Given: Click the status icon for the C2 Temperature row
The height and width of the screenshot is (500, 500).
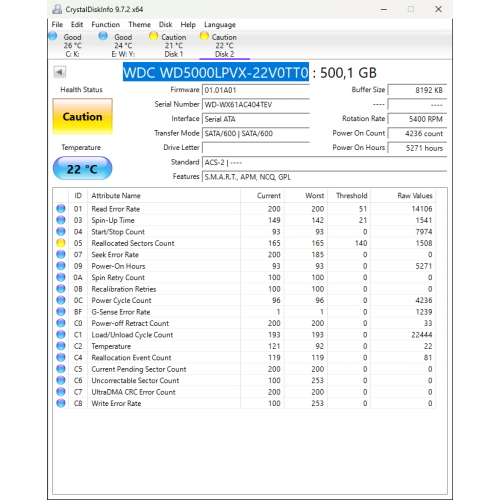Looking at the screenshot, I should point(61,346).
